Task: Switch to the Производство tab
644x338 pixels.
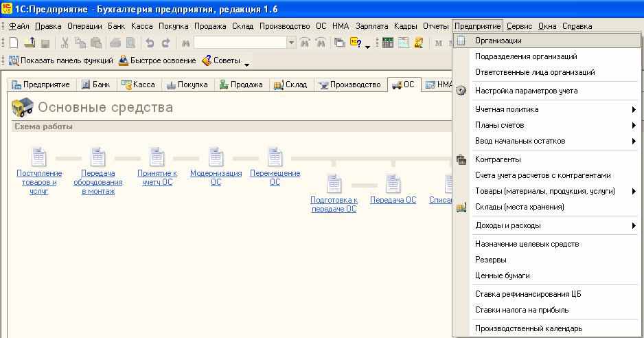Action: pos(350,84)
